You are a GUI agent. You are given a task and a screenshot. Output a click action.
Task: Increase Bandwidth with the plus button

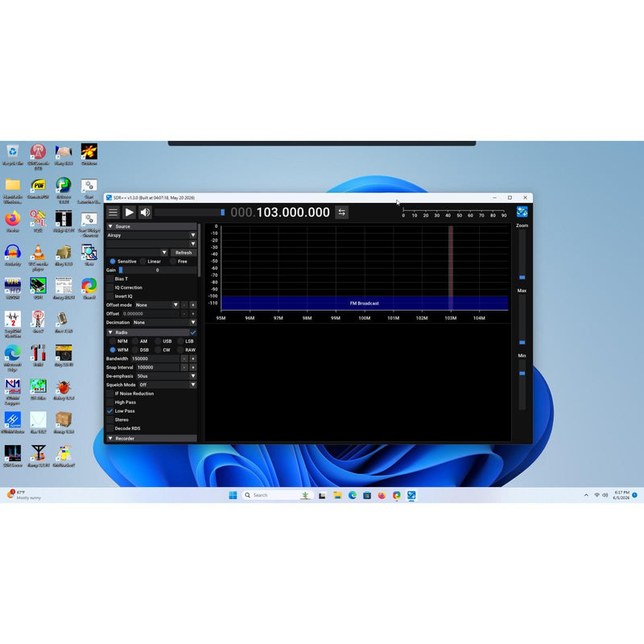click(193, 358)
